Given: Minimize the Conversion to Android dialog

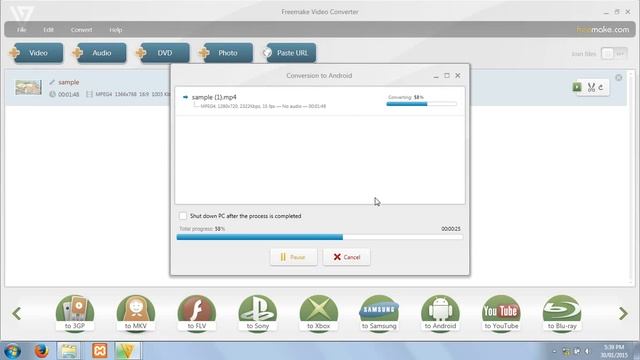Looking at the screenshot, I should (436, 76).
